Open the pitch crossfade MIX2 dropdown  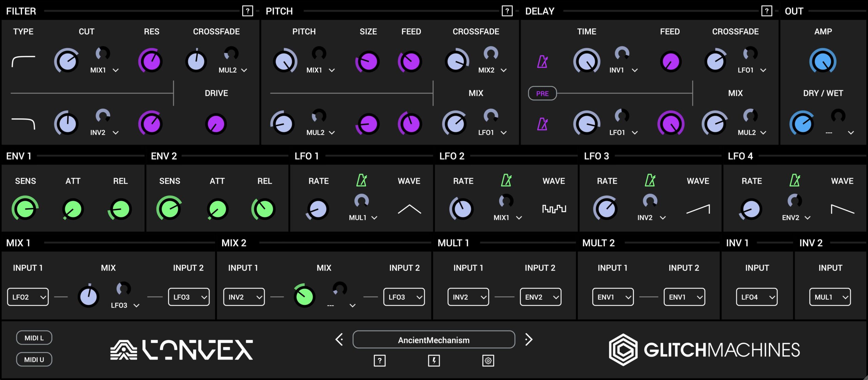(492, 70)
